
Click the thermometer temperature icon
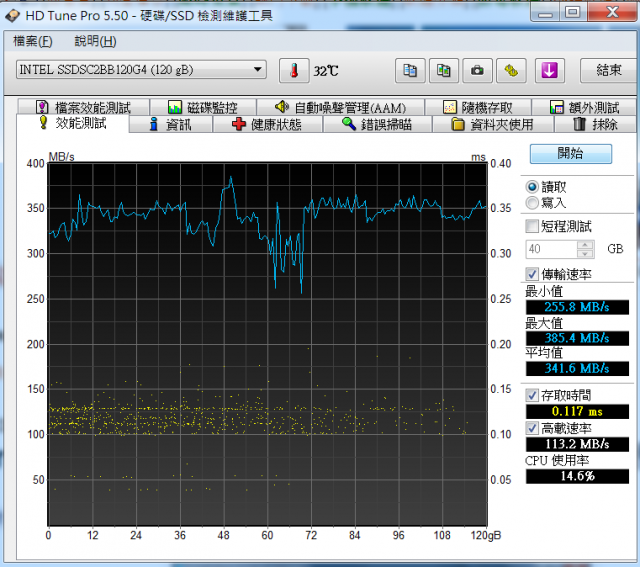pyautogui.click(x=294, y=71)
